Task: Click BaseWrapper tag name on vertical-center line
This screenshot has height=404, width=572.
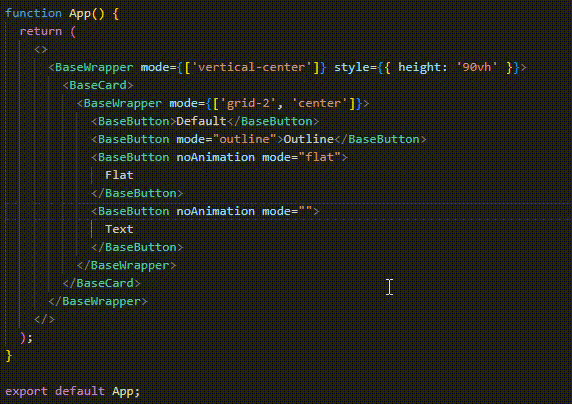Action: tap(94, 67)
